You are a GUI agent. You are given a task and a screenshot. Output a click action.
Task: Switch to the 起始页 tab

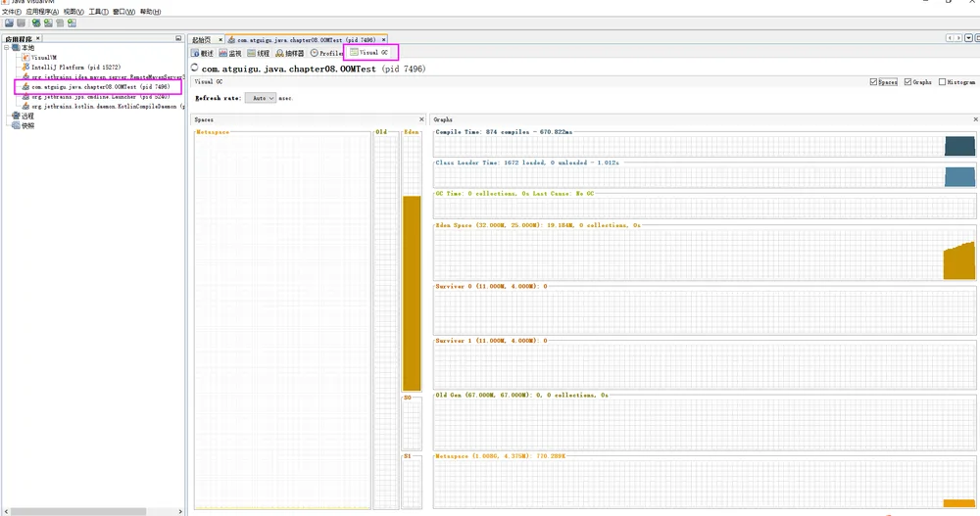(201, 40)
